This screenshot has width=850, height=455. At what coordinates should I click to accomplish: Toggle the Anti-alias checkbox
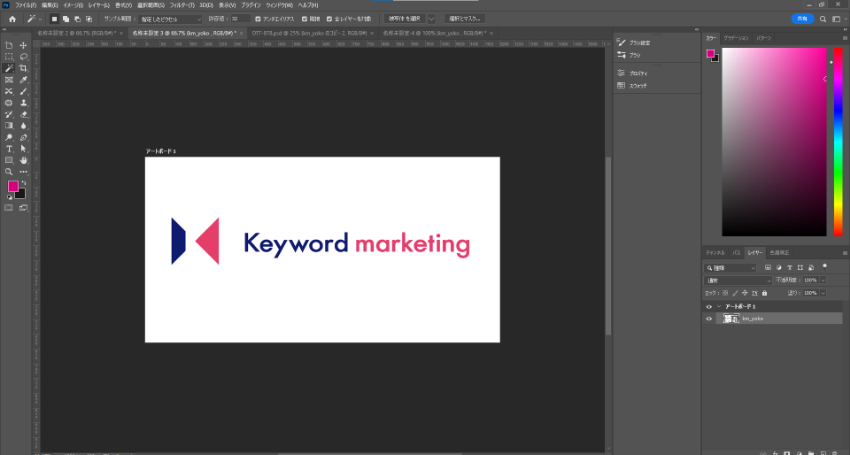click(258, 19)
